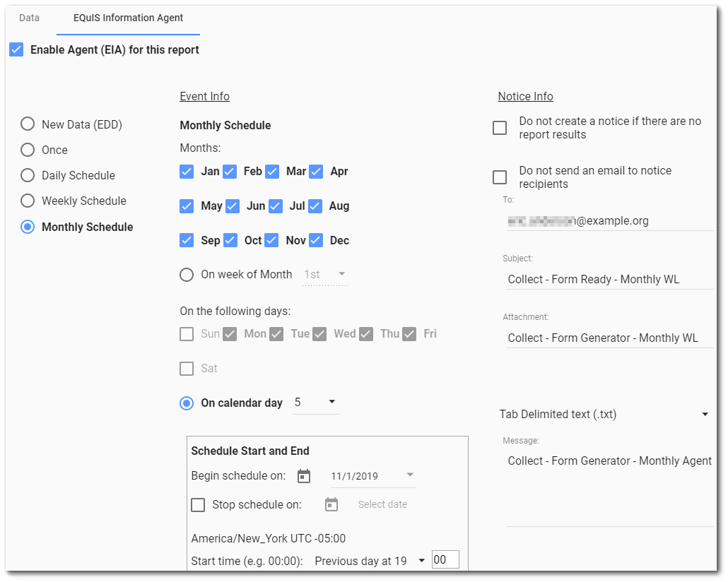Check Do not create a notice if no results

pos(500,128)
